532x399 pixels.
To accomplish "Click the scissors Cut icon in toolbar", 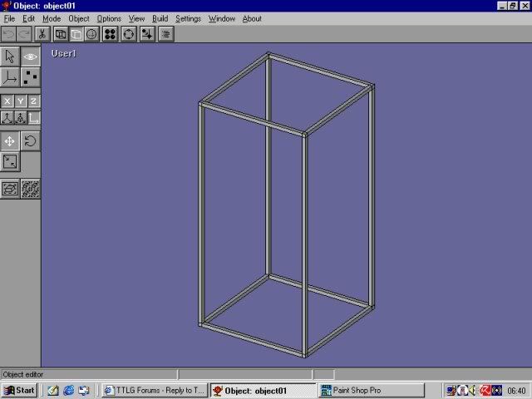I will point(42,34).
